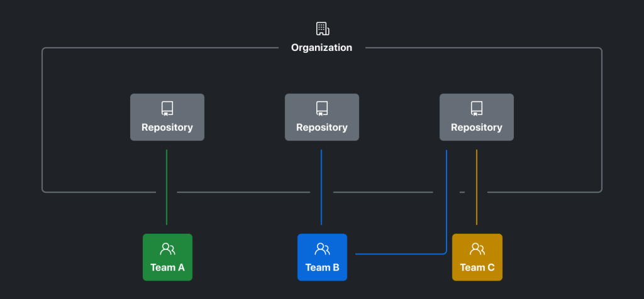Select the "Organization" heading label
This screenshot has height=299, width=644.
[321, 48]
